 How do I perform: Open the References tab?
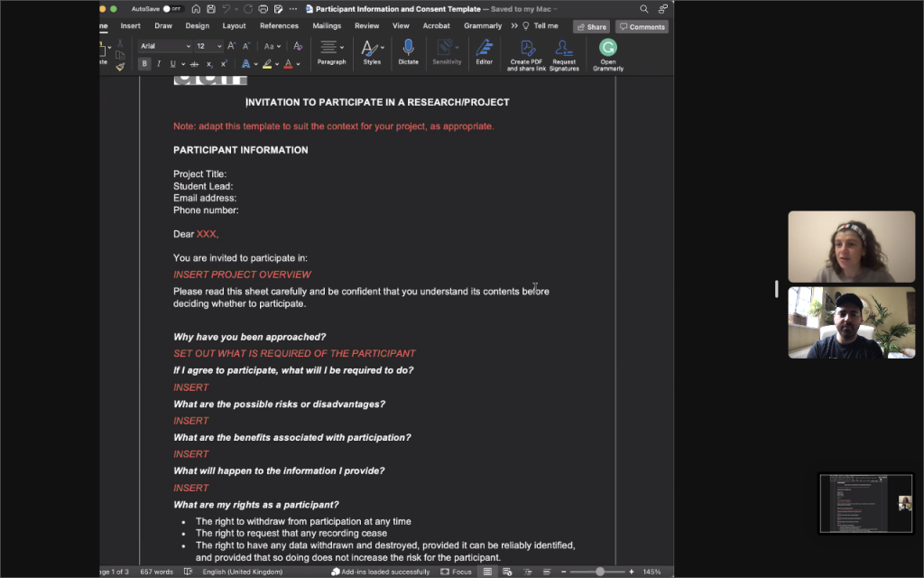pos(280,26)
